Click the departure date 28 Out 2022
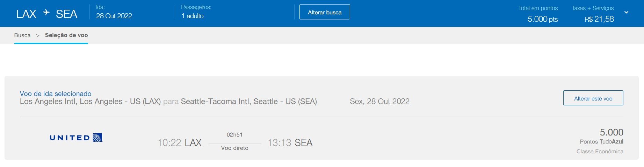644x167 pixels. (114, 16)
